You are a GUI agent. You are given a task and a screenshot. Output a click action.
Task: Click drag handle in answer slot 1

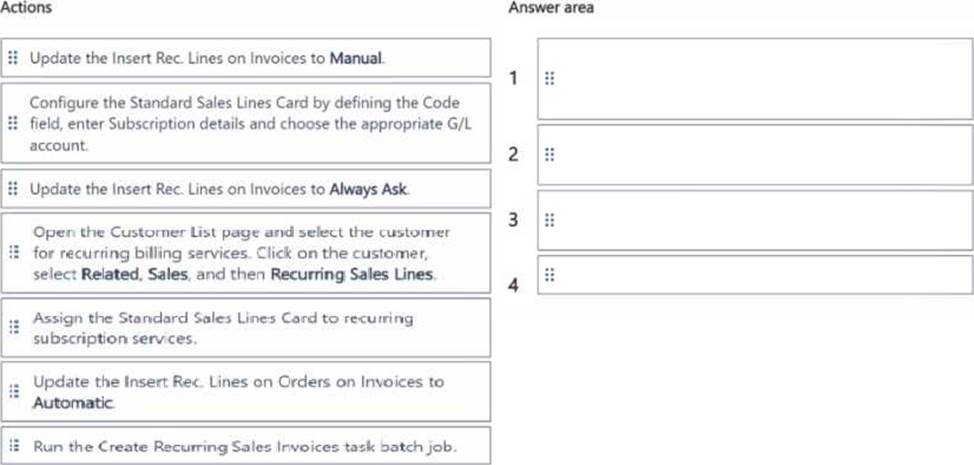(x=549, y=78)
